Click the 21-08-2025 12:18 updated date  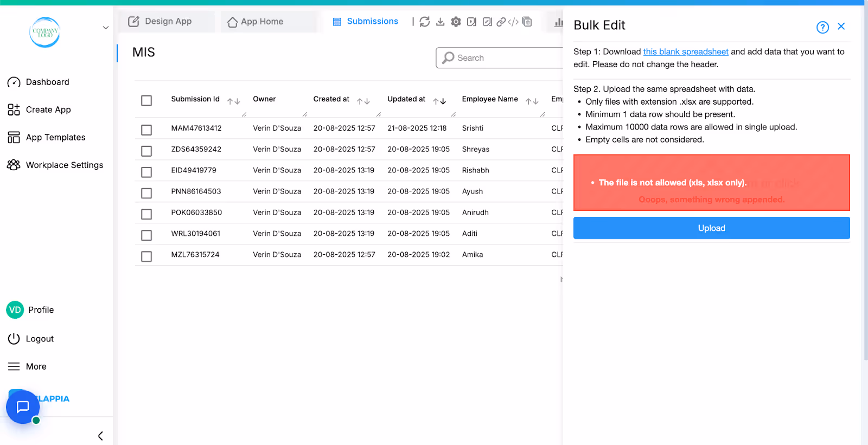click(x=417, y=128)
